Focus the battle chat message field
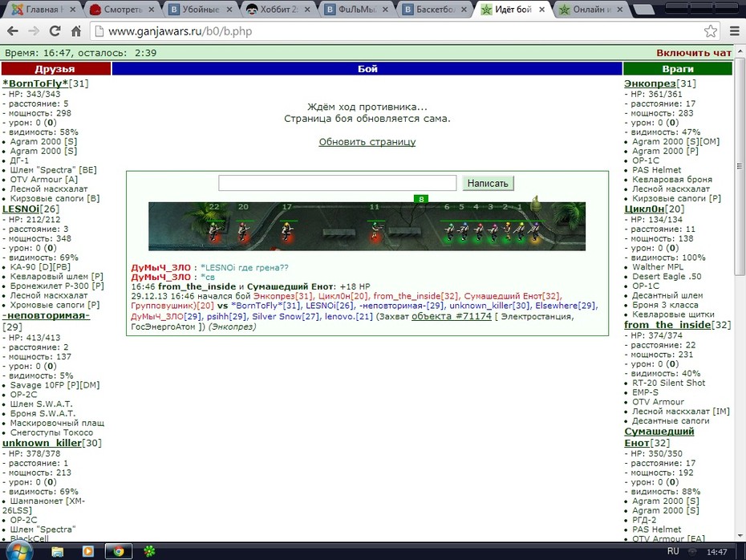The height and width of the screenshot is (560, 746). pyautogui.click(x=338, y=183)
